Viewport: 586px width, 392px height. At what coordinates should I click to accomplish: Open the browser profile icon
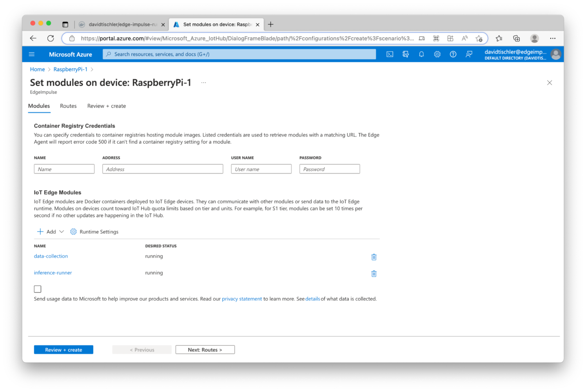pos(534,38)
